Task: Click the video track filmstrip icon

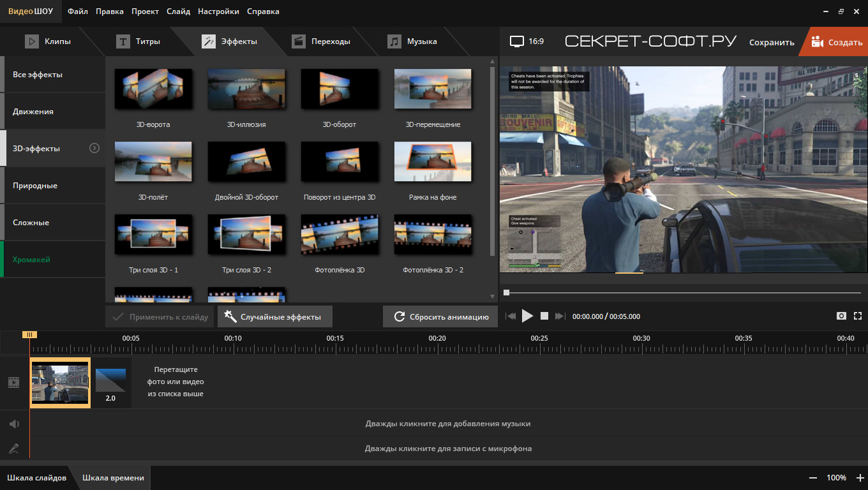Action: (x=14, y=382)
